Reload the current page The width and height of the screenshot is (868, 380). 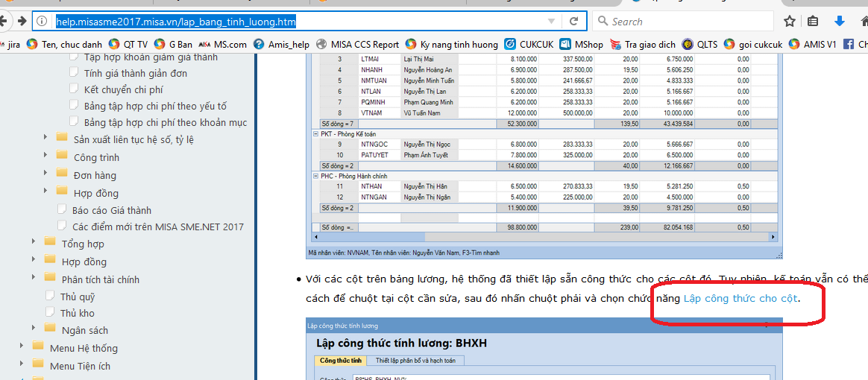tap(574, 22)
